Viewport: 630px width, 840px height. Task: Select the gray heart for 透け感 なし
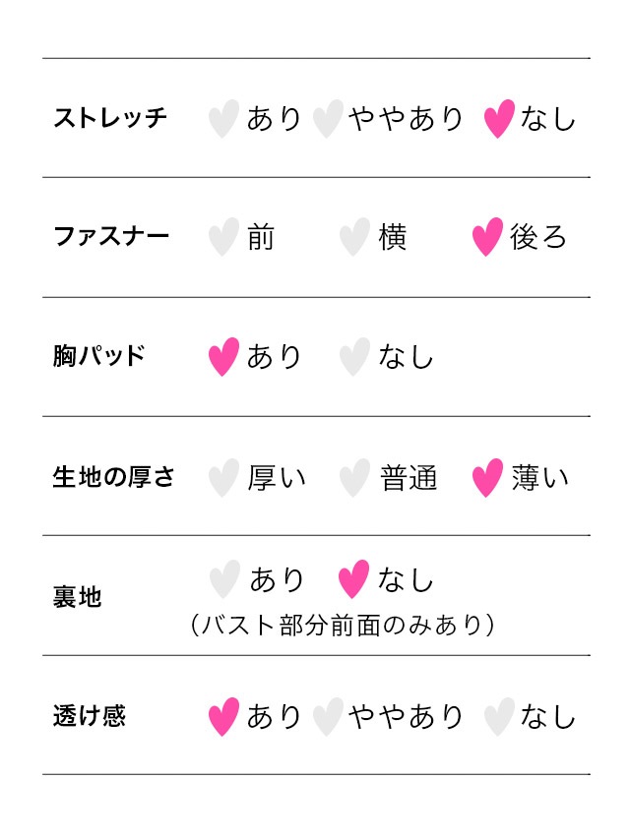(499, 717)
